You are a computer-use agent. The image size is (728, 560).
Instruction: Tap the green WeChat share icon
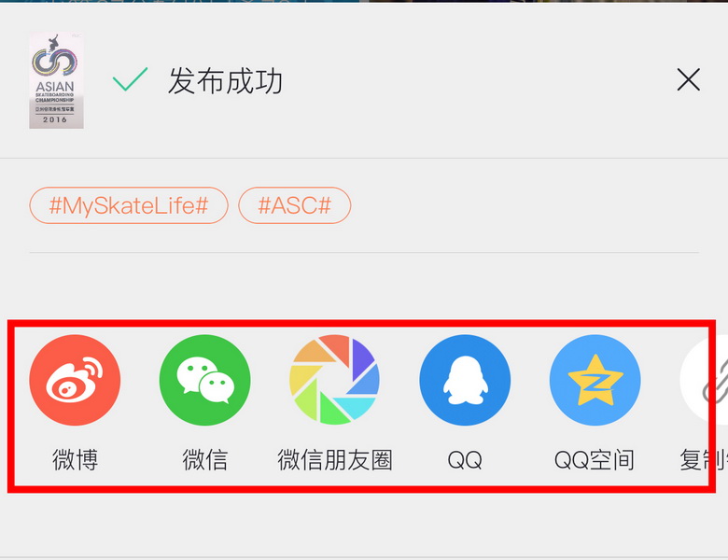click(204, 380)
